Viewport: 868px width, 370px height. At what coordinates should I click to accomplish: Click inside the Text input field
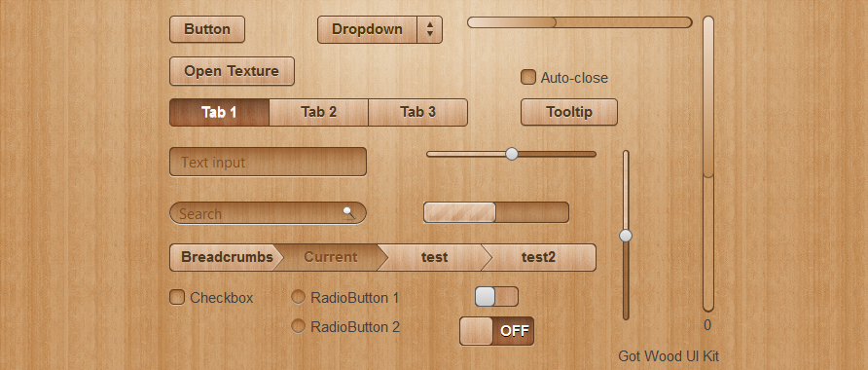[268, 162]
